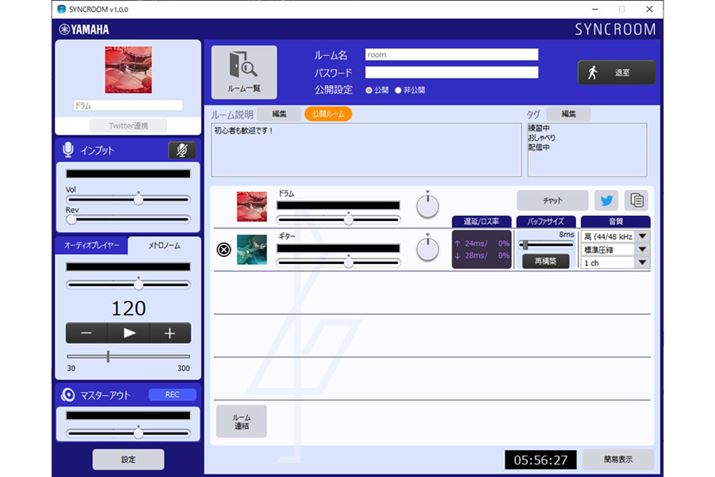
Task: Click the Yamaha logo
Action: pyautogui.click(x=84, y=30)
